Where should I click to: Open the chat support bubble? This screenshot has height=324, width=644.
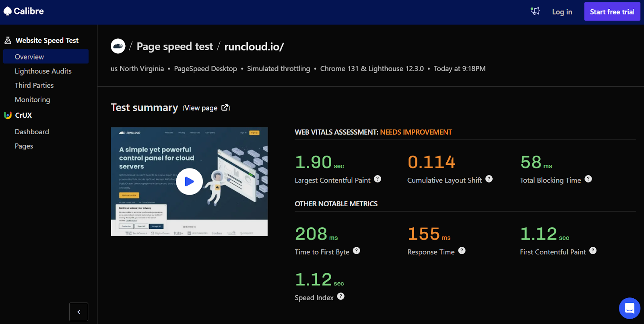click(x=630, y=308)
